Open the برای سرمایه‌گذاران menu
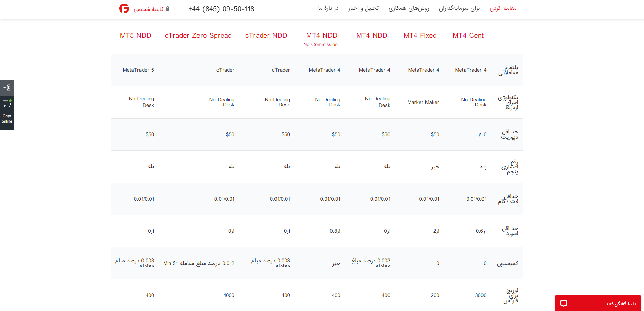 tap(459, 8)
